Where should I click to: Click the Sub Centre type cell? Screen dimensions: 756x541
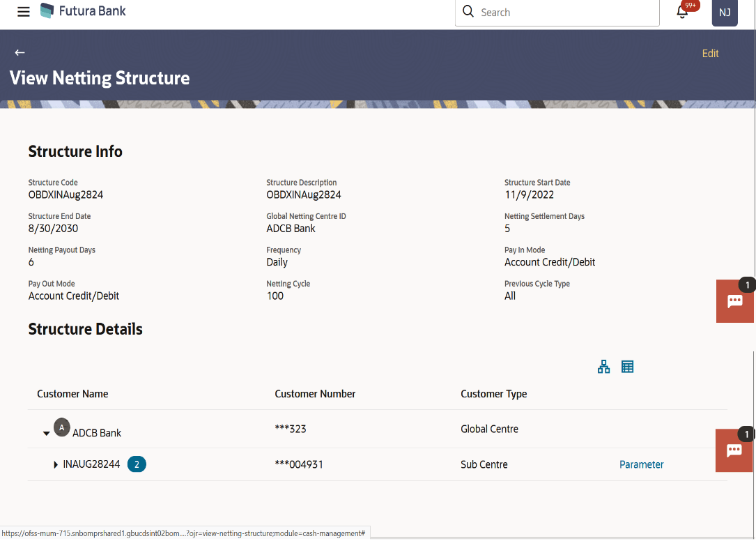tap(484, 464)
